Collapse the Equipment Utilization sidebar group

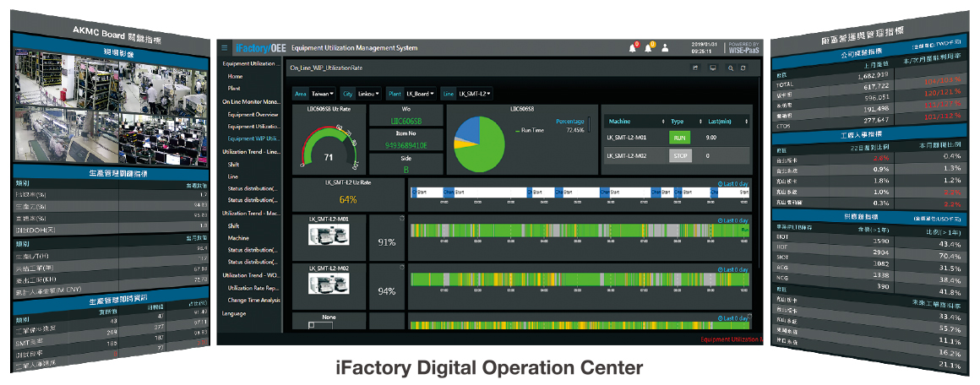249,64
